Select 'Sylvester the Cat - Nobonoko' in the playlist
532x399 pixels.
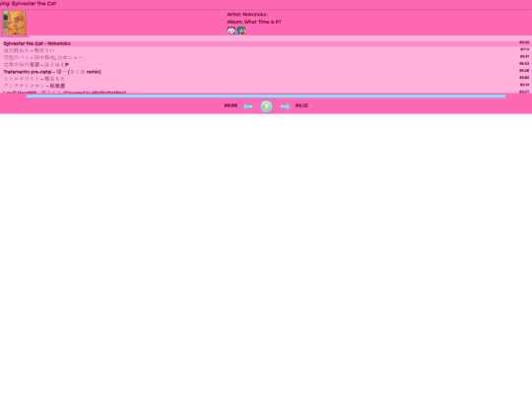pos(266,43)
